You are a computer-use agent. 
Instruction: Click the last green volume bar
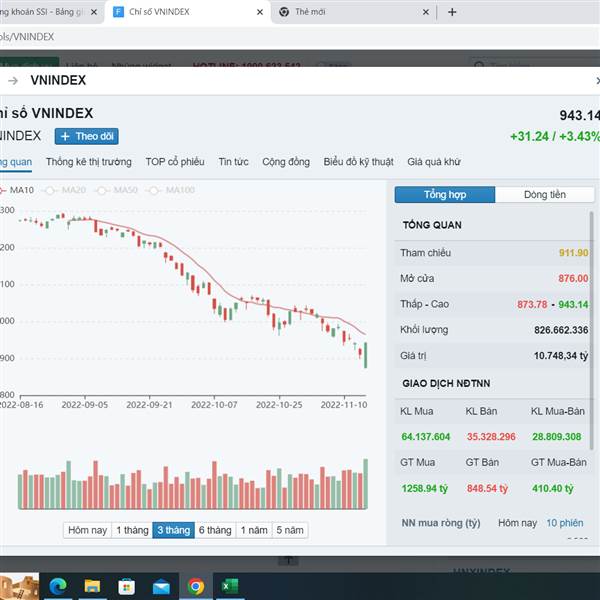[x=365, y=484]
